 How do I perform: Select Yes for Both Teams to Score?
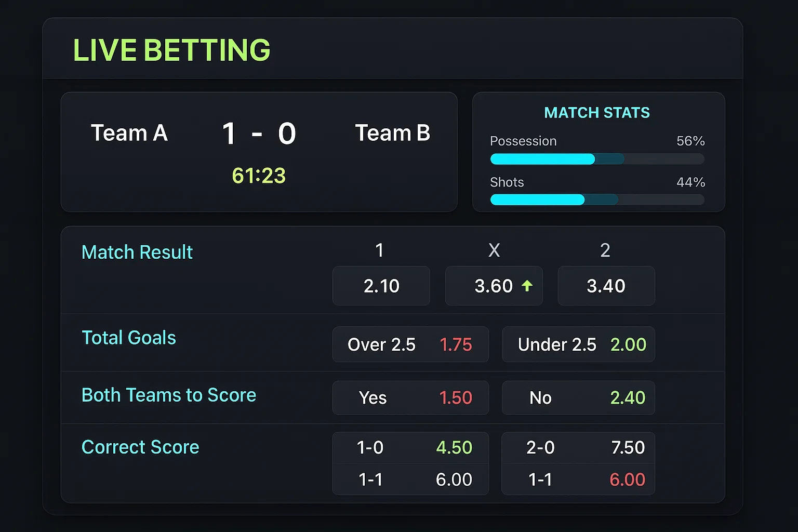pyautogui.click(x=410, y=398)
